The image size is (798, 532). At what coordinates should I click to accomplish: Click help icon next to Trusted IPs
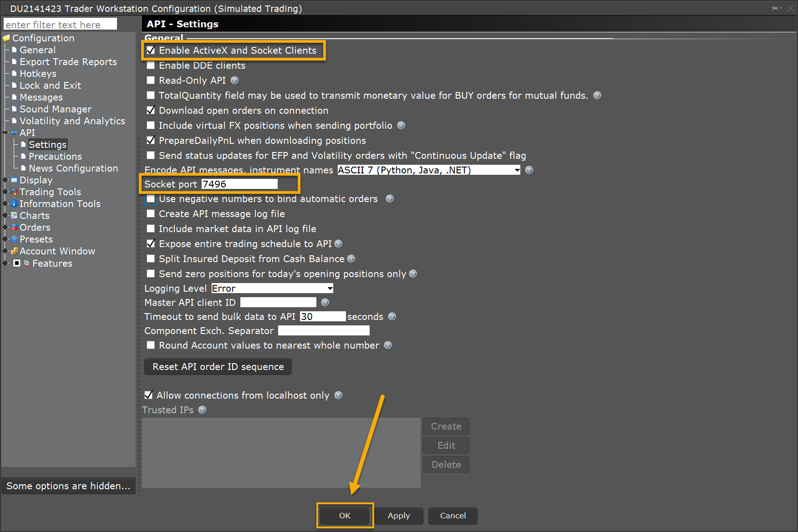coord(202,410)
